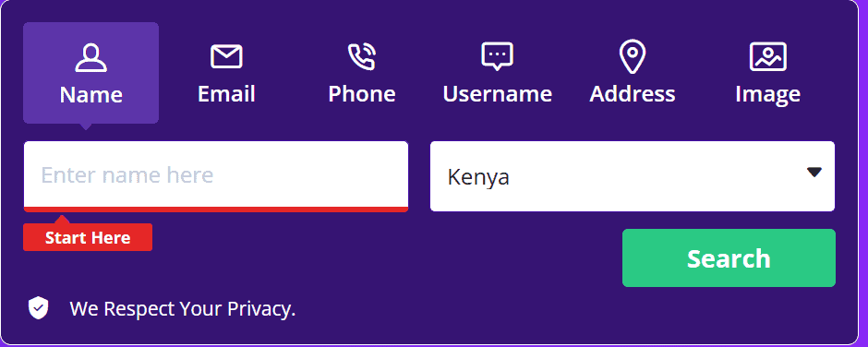Screen dimensions: 868x347
Task: Click the person silhouette icon above Name
Action: [x=90, y=57]
